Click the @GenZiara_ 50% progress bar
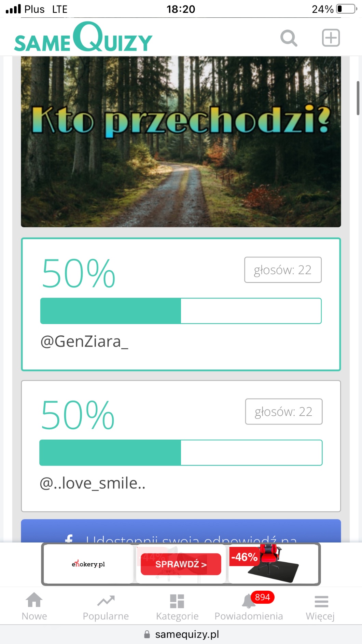This screenshot has height=644, width=362. pyautogui.click(x=181, y=311)
